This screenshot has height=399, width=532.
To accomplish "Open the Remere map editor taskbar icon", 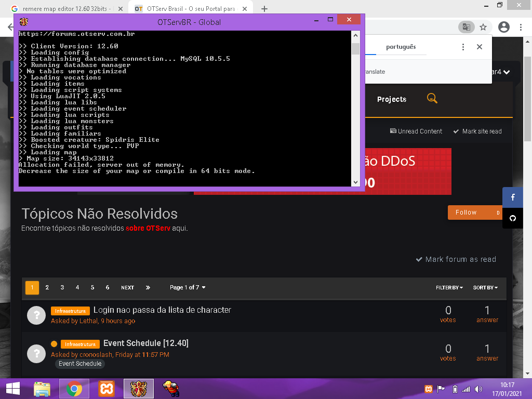I will (x=170, y=389).
